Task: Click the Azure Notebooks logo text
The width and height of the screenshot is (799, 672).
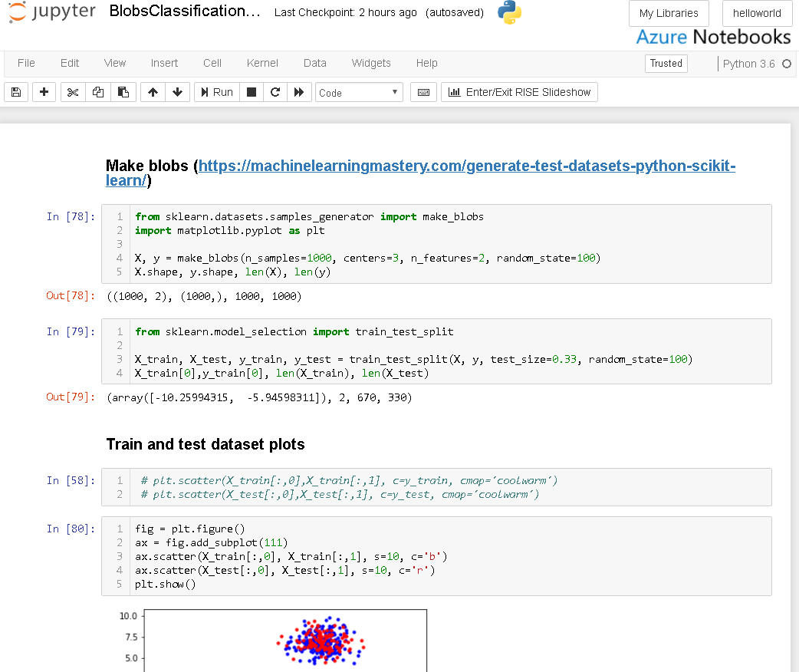Action: 713,38
